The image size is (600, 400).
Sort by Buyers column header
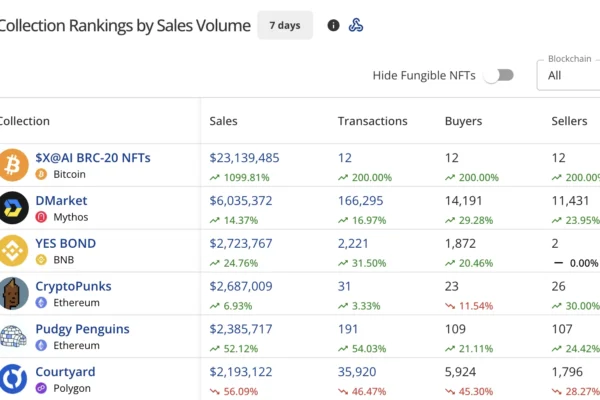[x=463, y=121]
